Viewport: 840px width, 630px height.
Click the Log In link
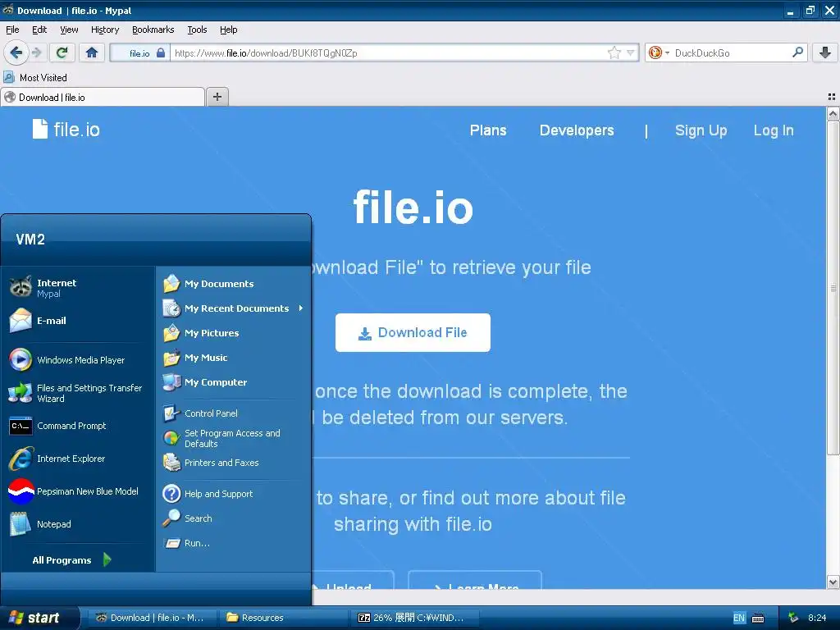774,130
